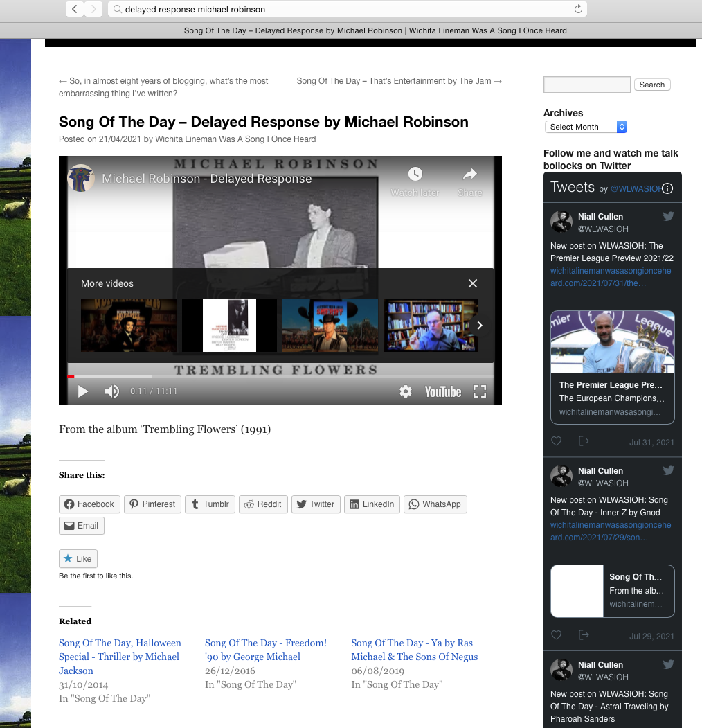Image resolution: width=702 pixels, height=728 pixels.
Task: Enter fullscreen mode on the video
Action: pos(480,391)
